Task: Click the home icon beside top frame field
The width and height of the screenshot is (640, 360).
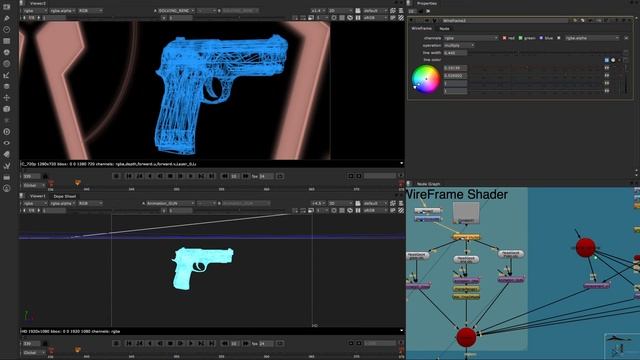Action: [45, 176]
